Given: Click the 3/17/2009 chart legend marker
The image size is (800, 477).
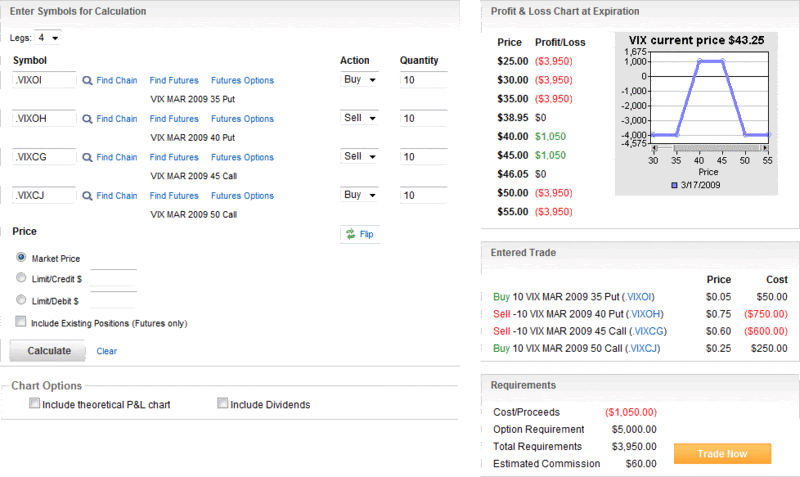Looking at the screenshot, I should point(675,186).
